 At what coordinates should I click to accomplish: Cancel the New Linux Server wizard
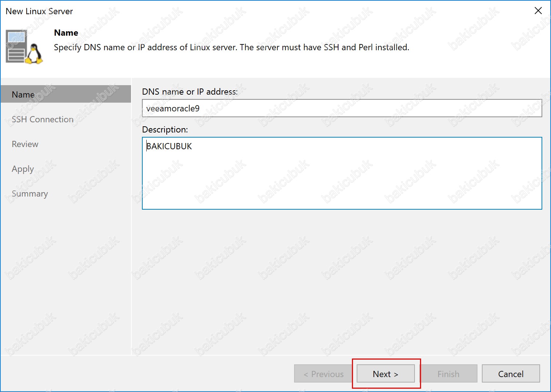click(511, 373)
